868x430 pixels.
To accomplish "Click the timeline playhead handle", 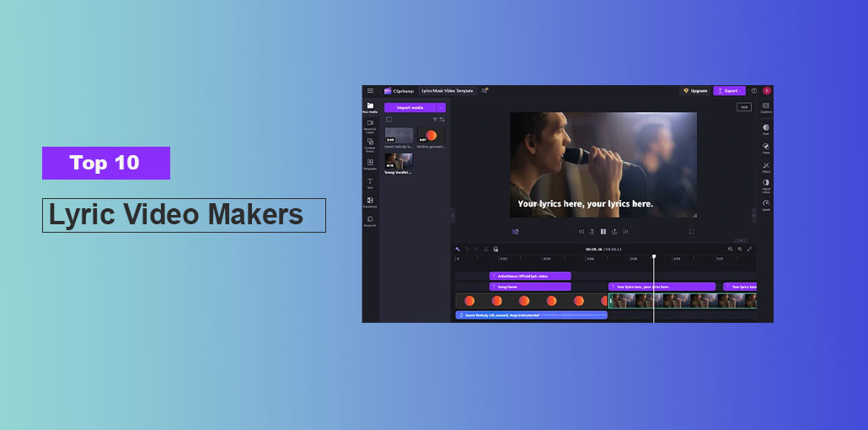I will point(654,256).
